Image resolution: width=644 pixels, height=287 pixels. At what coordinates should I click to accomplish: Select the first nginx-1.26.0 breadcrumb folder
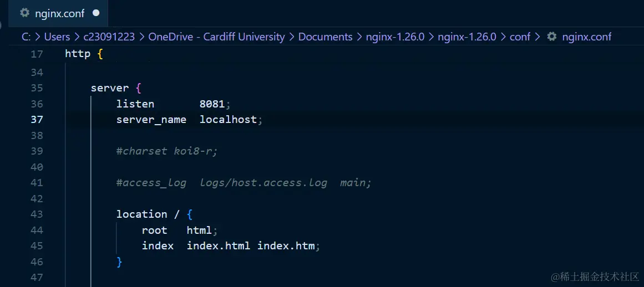click(395, 37)
